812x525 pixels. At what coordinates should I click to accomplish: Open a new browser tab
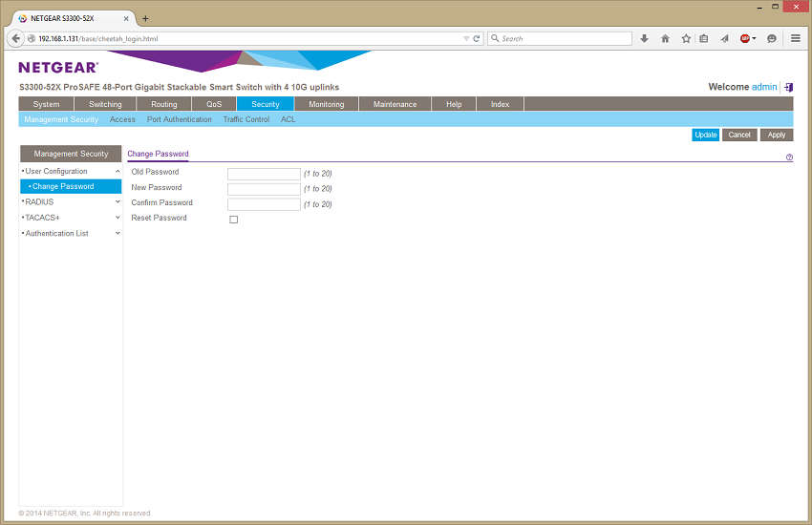[x=145, y=19]
